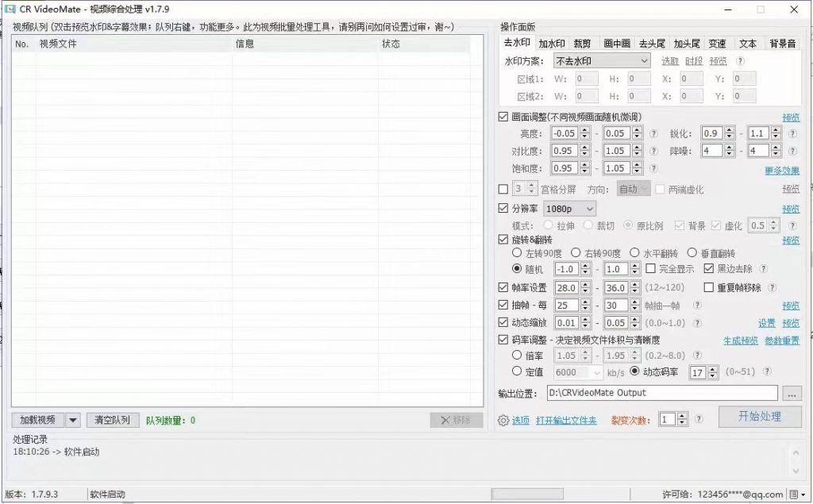Click the dropdown arrow beside 加载视频

click(74, 420)
